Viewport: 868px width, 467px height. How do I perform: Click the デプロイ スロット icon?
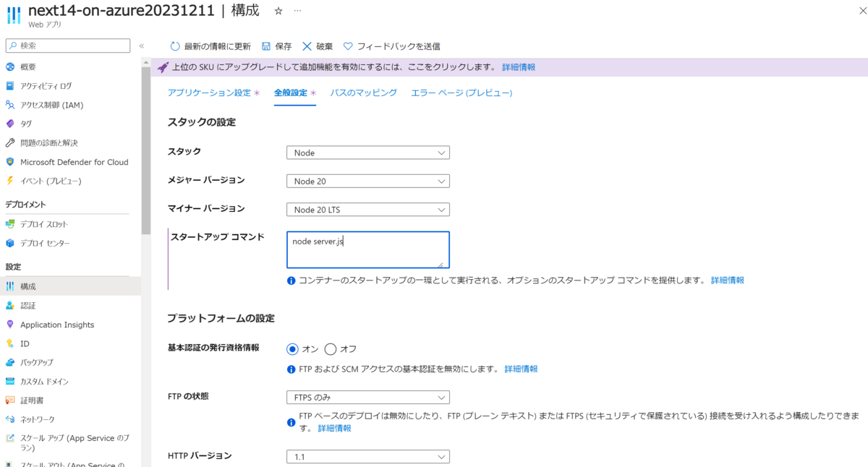[x=10, y=224]
